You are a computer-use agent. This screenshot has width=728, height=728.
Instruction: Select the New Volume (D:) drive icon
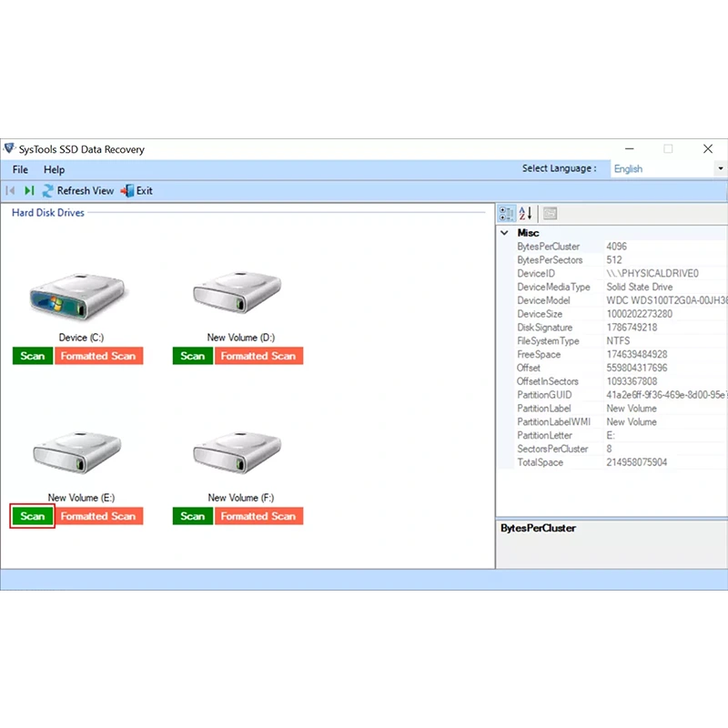point(238,293)
